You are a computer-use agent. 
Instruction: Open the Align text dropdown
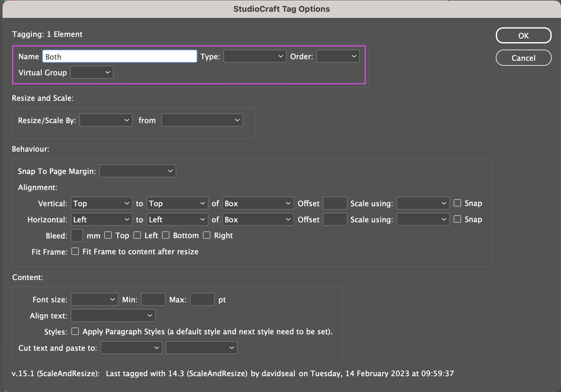[113, 316]
